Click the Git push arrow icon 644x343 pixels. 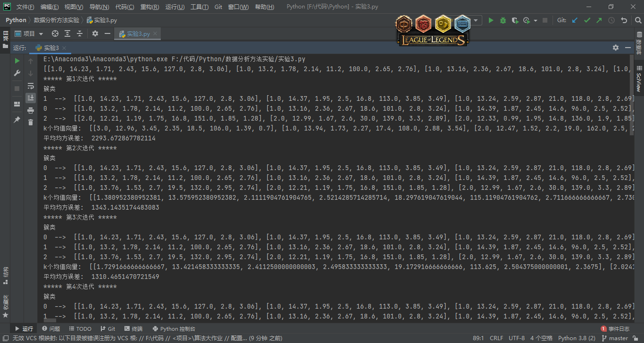pos(599,20)
